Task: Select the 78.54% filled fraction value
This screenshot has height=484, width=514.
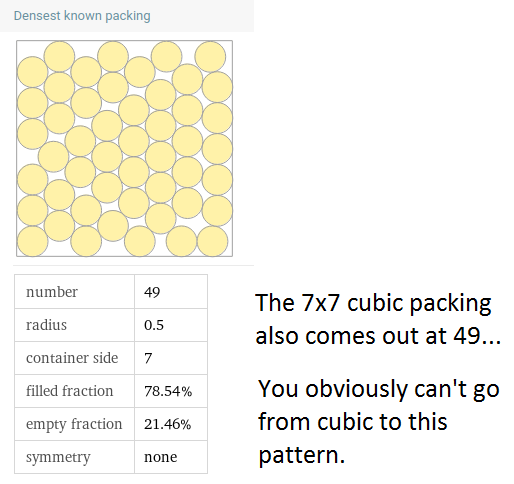Action: 168,391
